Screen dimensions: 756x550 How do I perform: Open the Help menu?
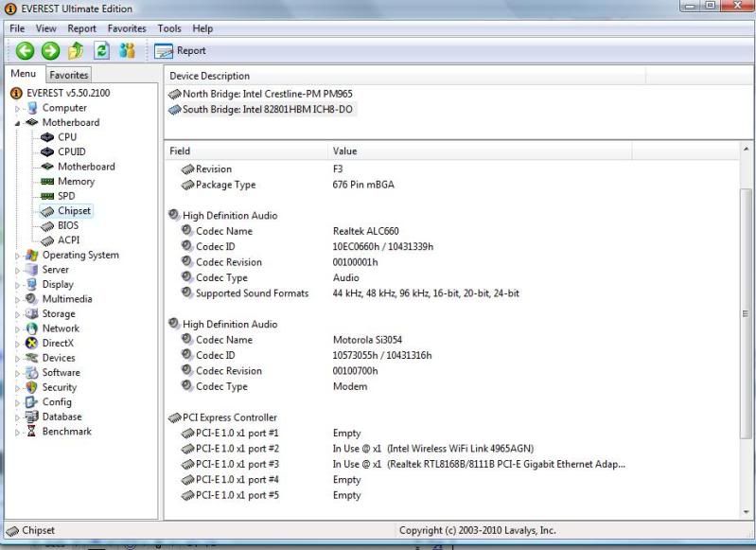click(x=202, y=28)
